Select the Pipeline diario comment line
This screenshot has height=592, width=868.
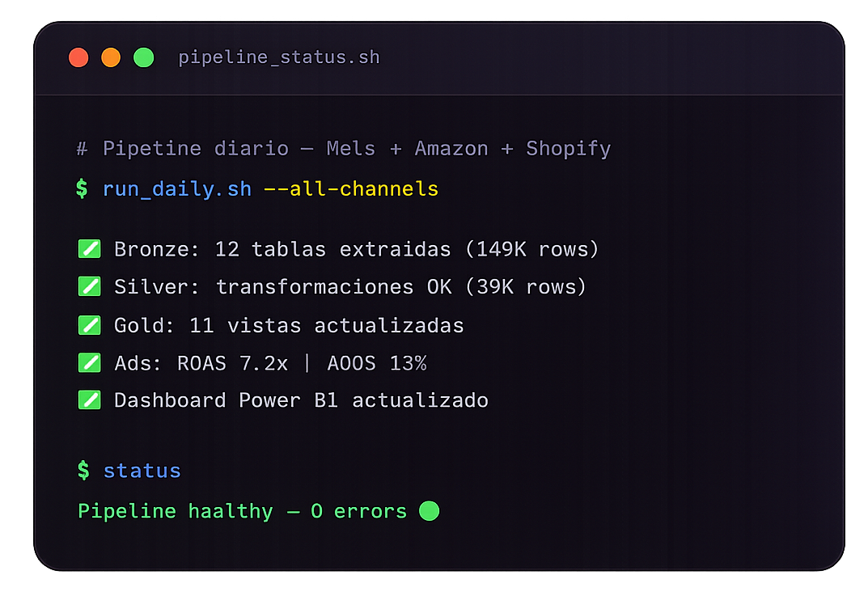344,149
